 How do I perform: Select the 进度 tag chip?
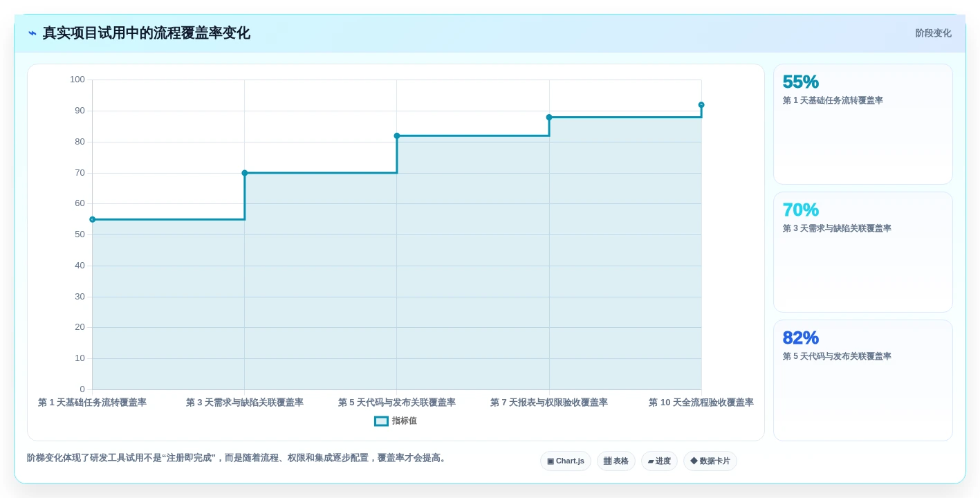[659, 461]
